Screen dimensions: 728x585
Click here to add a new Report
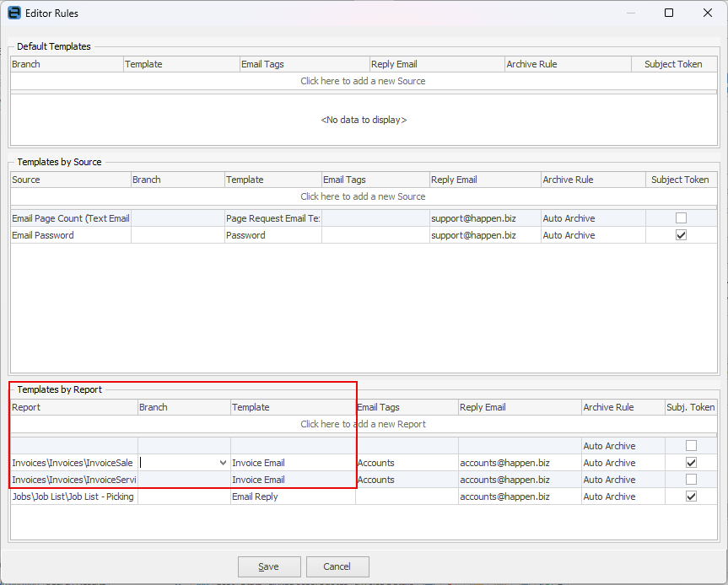point(363,424)
